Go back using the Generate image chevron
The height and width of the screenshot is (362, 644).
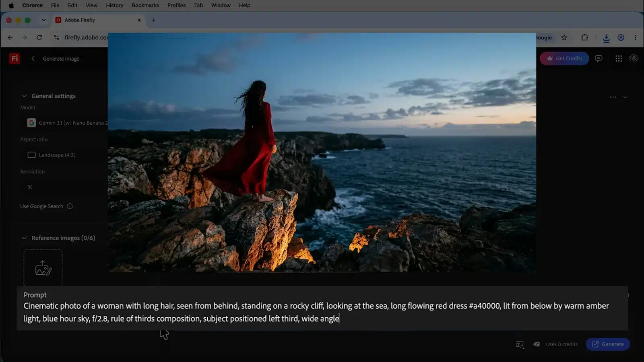(x=33, y=59)
